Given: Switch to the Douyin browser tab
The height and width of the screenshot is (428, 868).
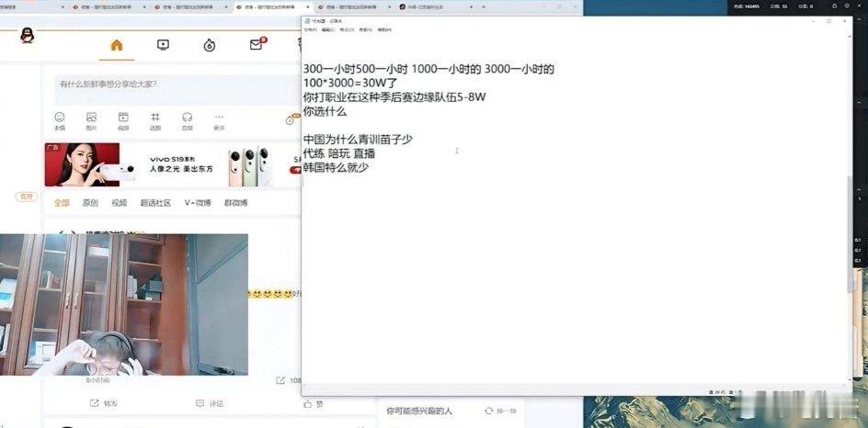Looking at the screenshot, I should click(x=438, y=7).
